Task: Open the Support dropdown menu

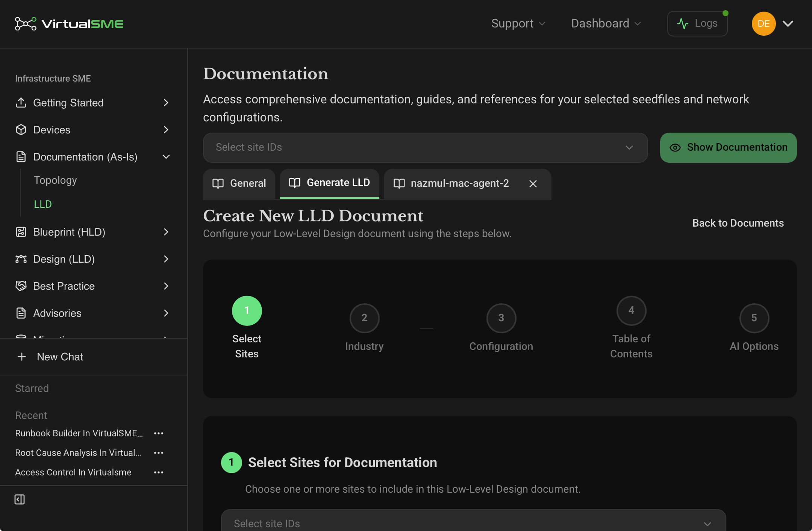Action: [518, 23]
